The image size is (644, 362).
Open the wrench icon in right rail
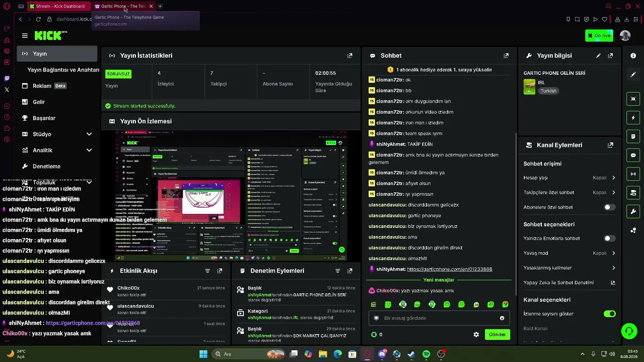coord(633,211)
